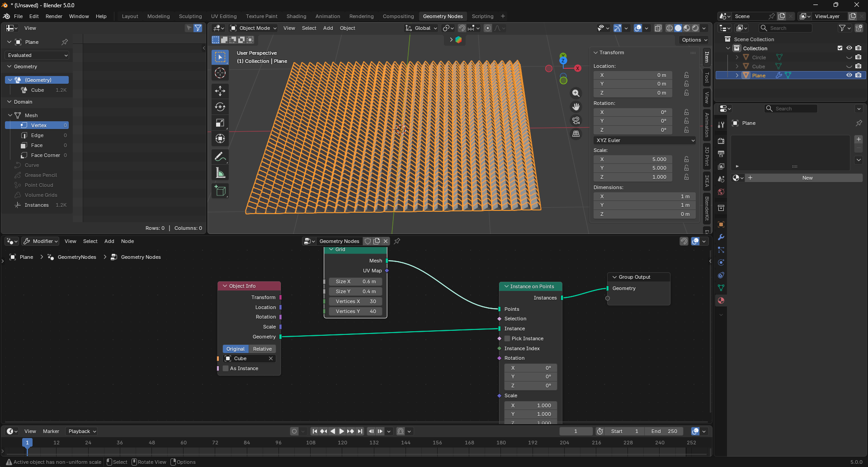This screenshot has width=868, height=467.
Task: Click the End frame 250 field
Action: point(664,431)
